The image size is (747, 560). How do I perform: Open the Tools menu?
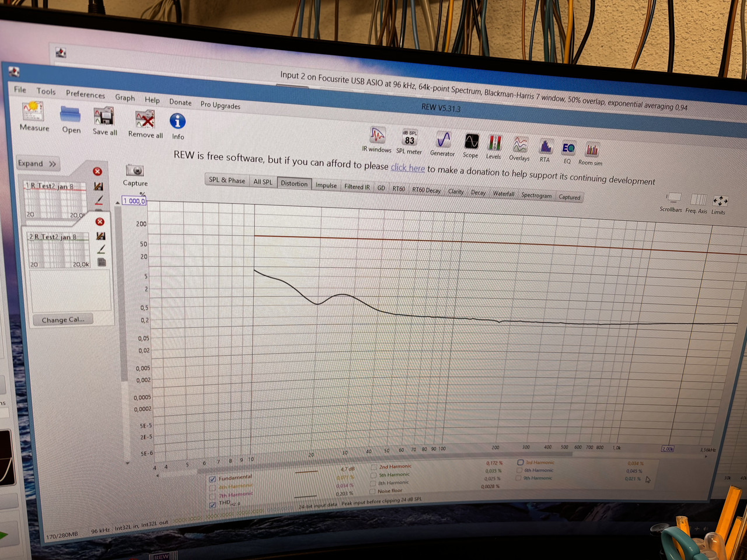46,92
